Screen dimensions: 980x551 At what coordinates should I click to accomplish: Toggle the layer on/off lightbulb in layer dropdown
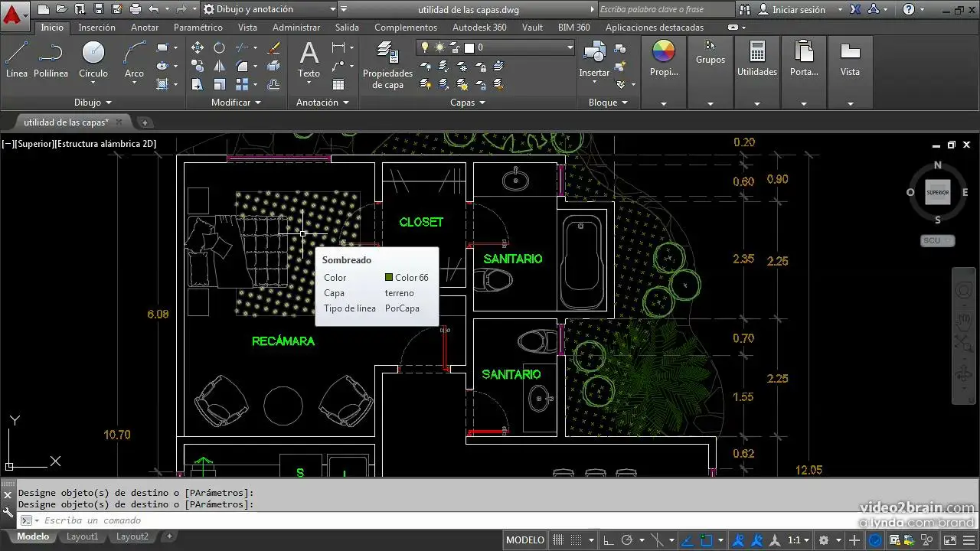click(426, 47)
